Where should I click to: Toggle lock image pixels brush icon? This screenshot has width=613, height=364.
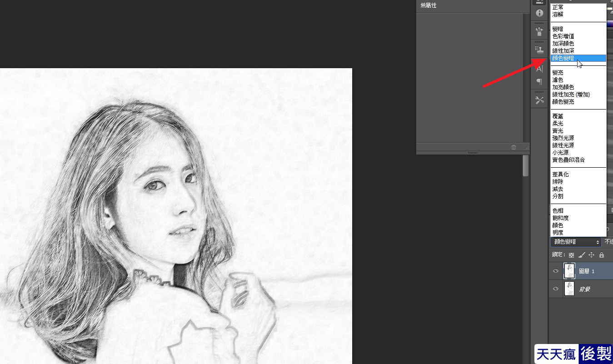point(582,255)
